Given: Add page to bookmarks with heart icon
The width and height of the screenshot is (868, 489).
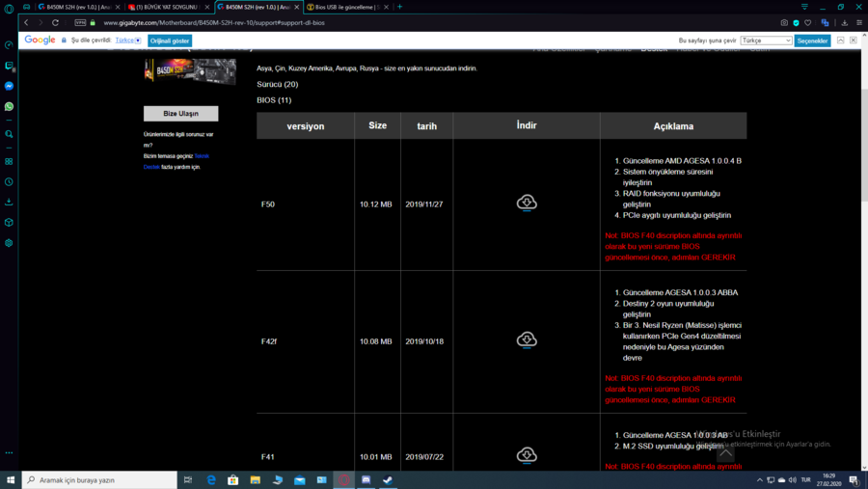Looking at the screenshot, I should click(808, 23).
